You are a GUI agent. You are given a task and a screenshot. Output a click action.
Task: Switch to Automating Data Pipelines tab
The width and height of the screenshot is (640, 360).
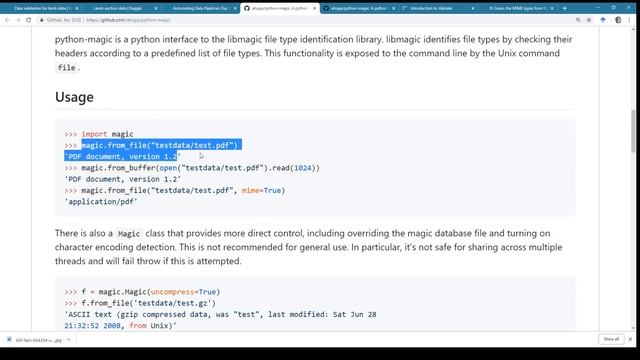click(x=200, y=8)
